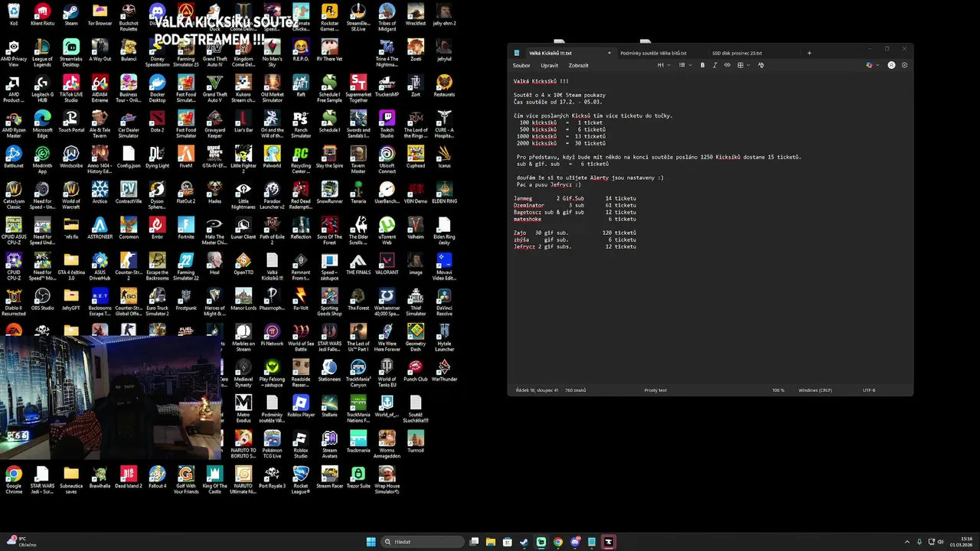The height and width of the screenshot is (551, 980).
Task: Open the H1 heading dropdown
Action: [x=663, y=65]
